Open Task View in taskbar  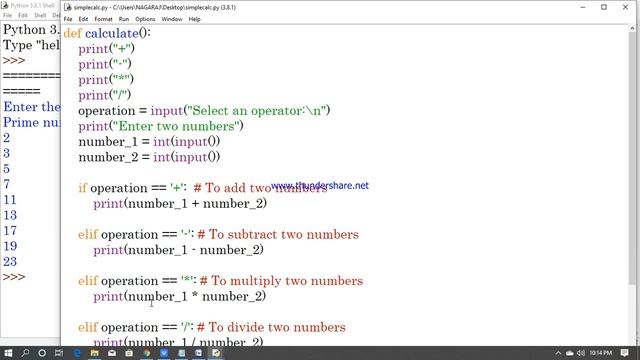(59, 353)
